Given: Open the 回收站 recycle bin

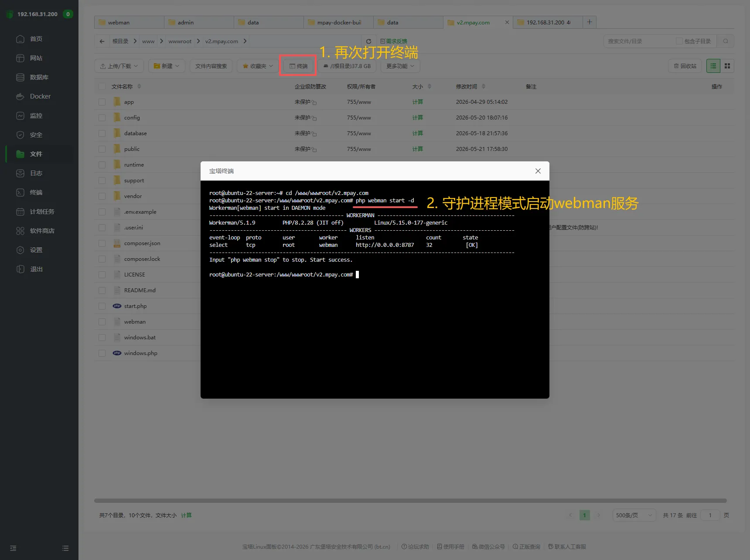Looking at the screenshot, I should [x=685, y=66].
